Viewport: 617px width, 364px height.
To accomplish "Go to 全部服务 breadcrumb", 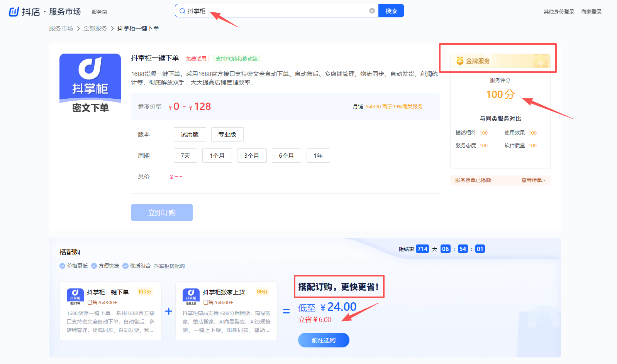I will click(x=95, y=28).
